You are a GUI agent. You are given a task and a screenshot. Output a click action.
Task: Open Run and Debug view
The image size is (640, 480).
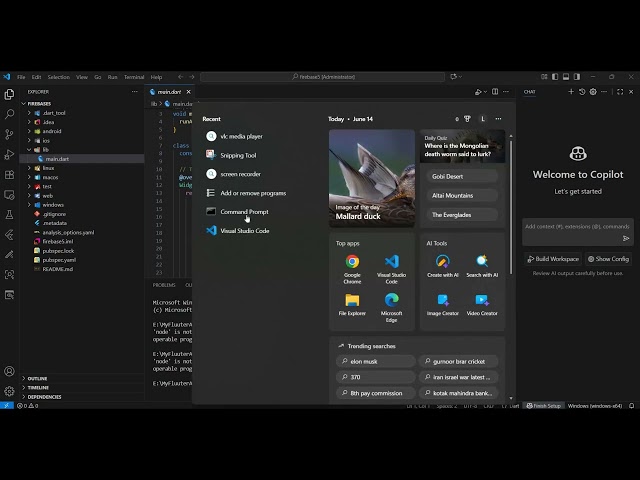9,154
